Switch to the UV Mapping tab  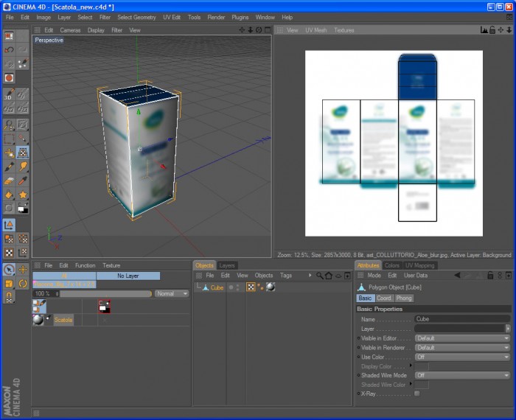point(419,265)
